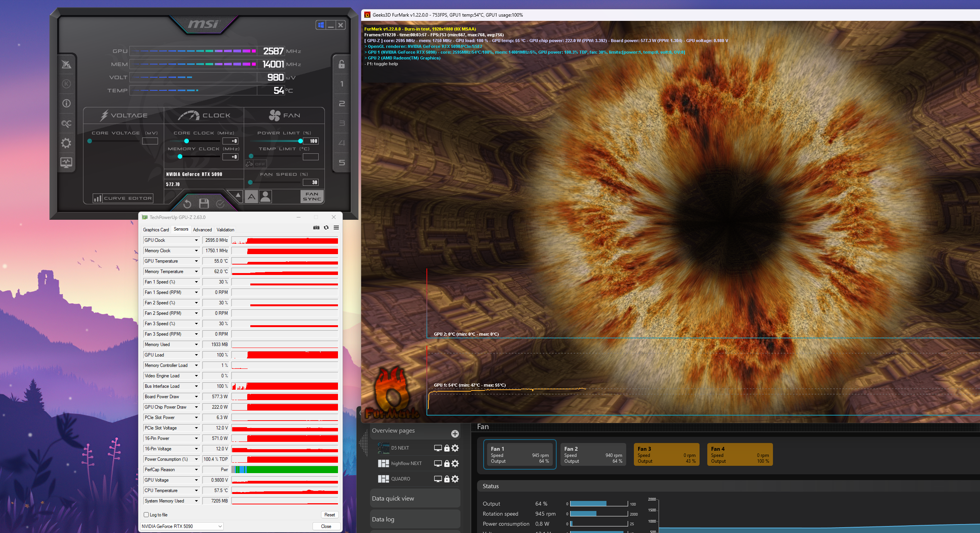The height and width of the screenshot is (533, 980).
Task: Reset settings with the revert arrow icon
Action: tap(187, 204)
